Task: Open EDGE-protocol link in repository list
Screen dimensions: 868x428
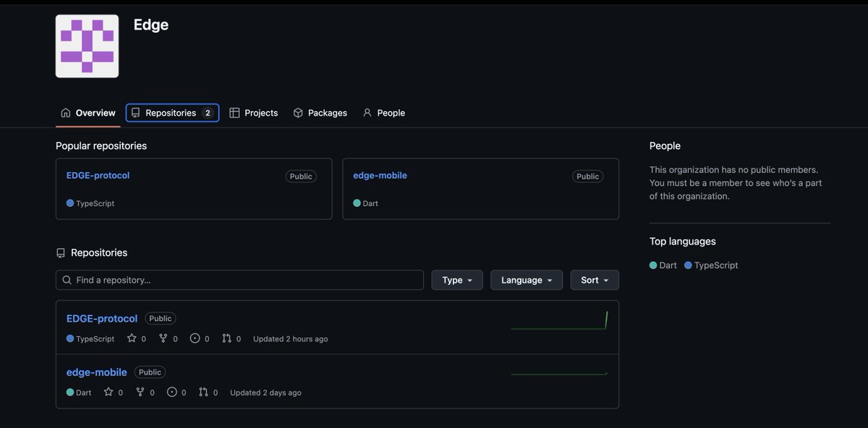Action: [x=102, y=318]
